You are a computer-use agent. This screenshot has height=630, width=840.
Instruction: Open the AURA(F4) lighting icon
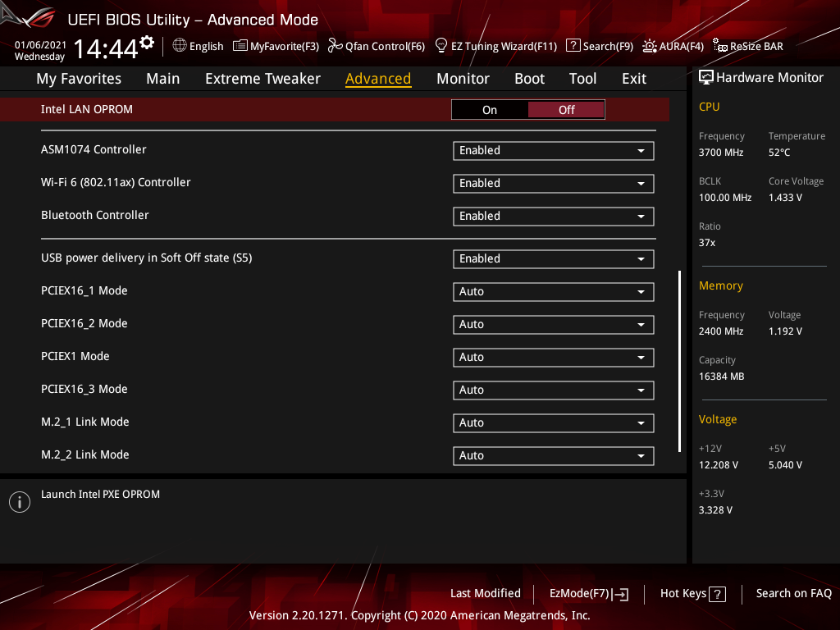tap(650, 46)
